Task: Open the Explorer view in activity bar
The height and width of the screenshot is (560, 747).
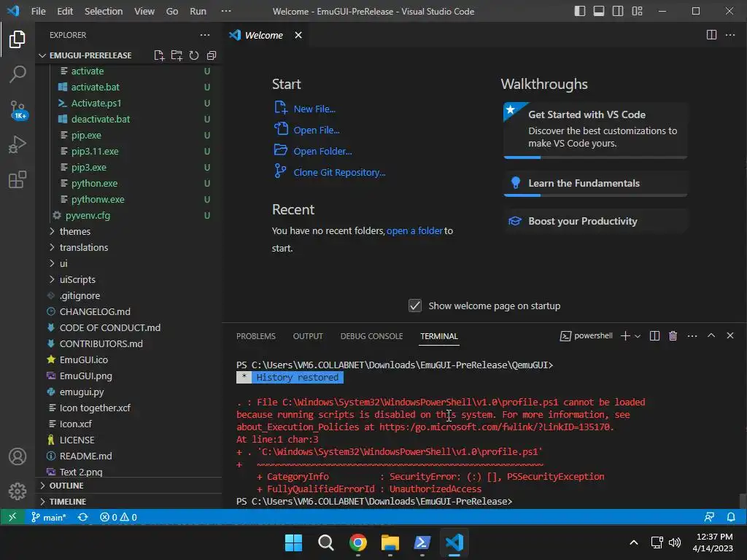Action: (x=18, y=39)
